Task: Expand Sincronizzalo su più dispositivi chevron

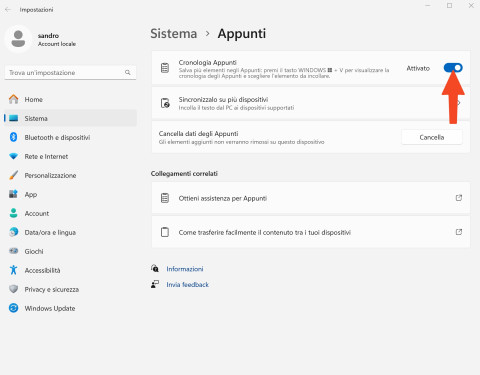Action: coord(459,103)
